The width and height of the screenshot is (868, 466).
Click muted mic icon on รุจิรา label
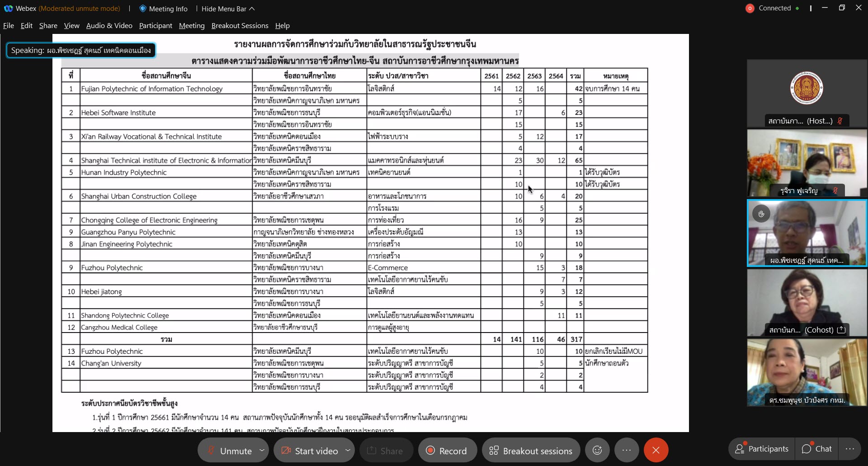835,190
